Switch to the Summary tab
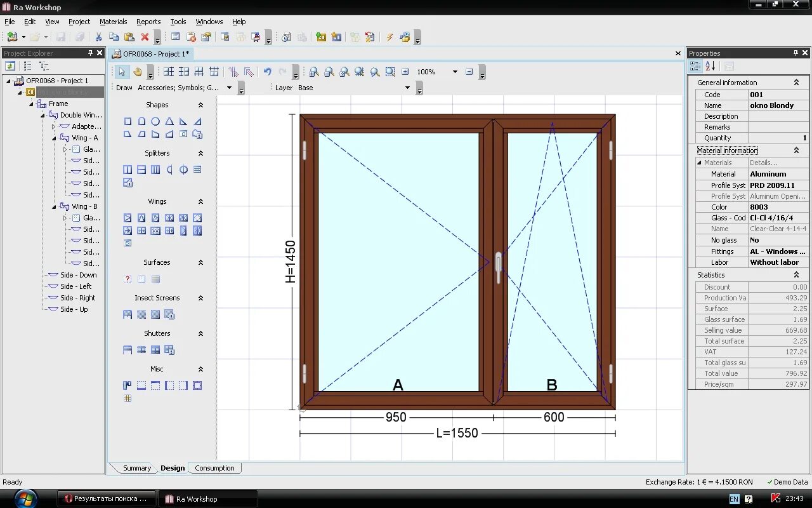 tap(137, 468)
